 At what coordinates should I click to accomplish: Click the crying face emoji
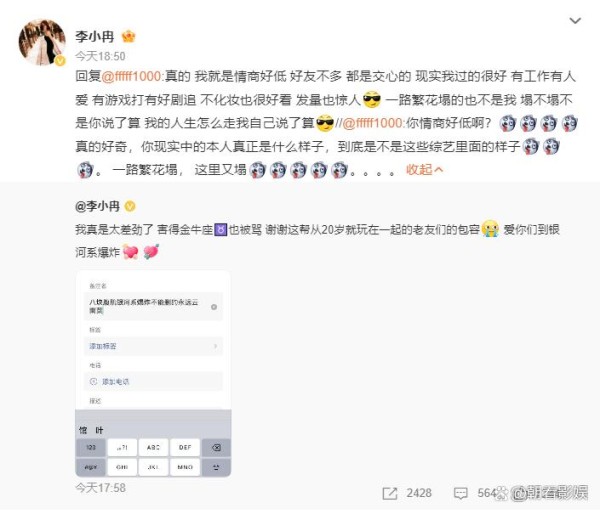(491, 229)
